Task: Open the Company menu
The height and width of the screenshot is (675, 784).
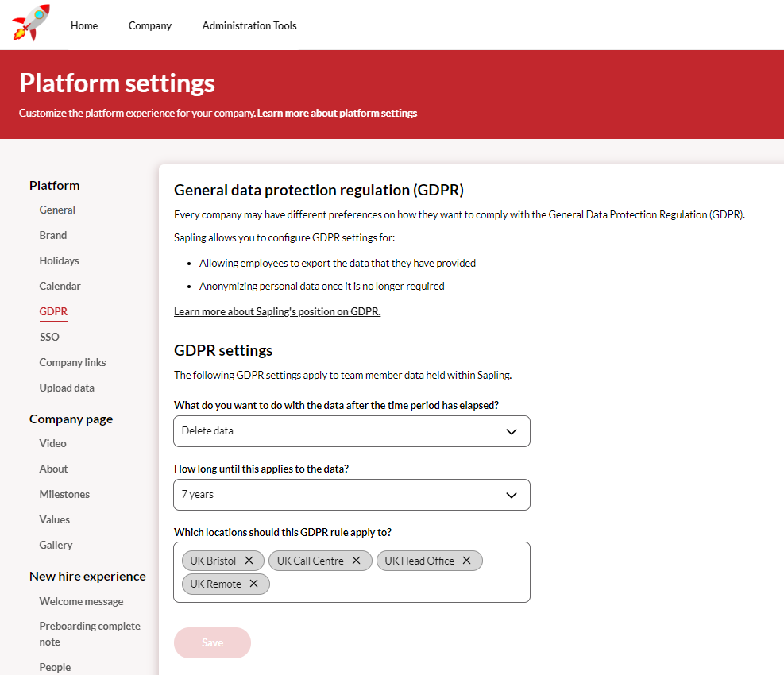Action: pos(150,25)
